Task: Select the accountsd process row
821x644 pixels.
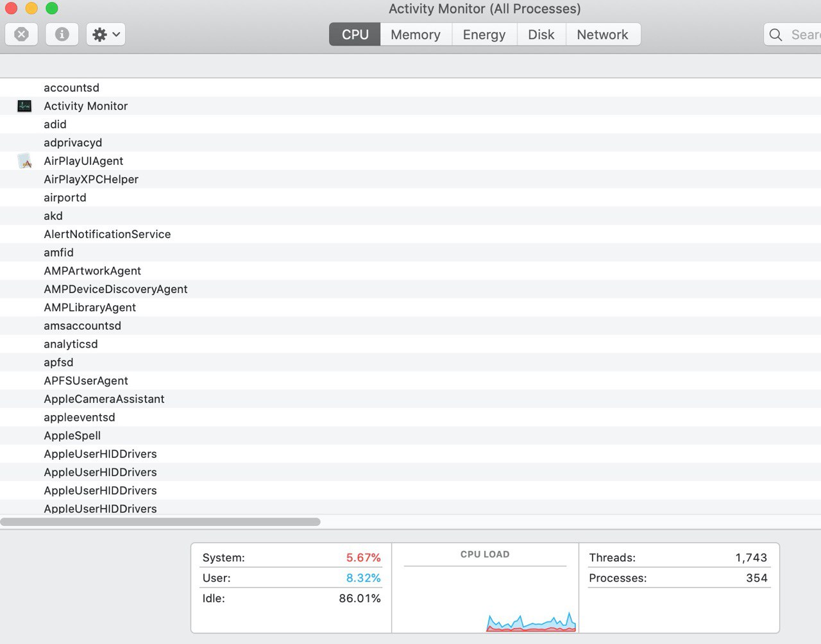Action: [410, 88]
